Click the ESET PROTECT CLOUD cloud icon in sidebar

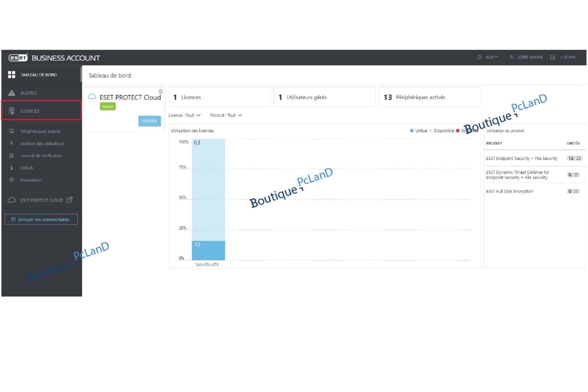[x=11, y=200]
